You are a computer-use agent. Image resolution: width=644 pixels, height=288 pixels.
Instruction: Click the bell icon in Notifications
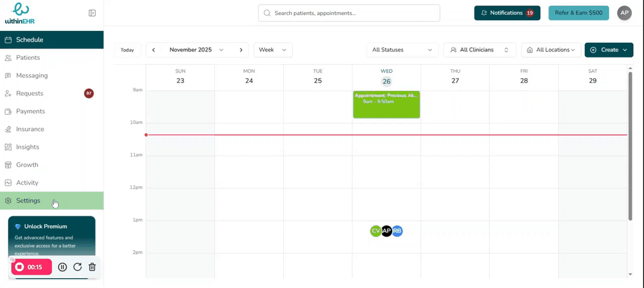(x=485, y=13)
